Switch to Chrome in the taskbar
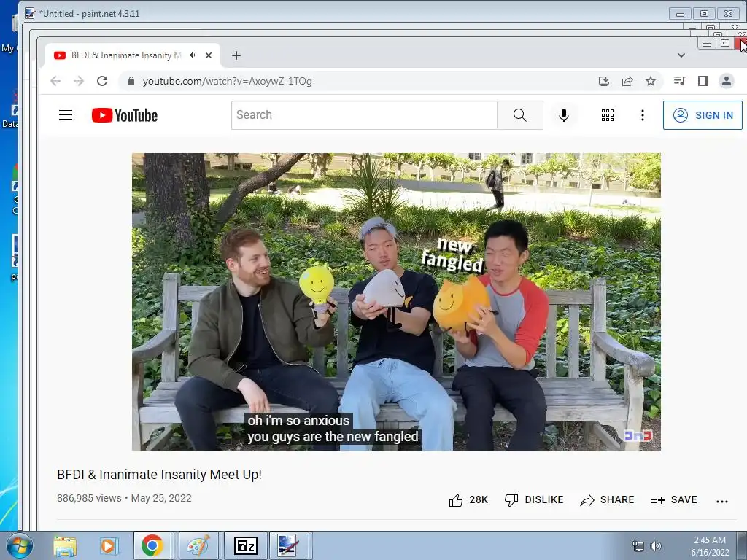The height and width of the screenshot is (560, 747). click(x=152, y=545)
